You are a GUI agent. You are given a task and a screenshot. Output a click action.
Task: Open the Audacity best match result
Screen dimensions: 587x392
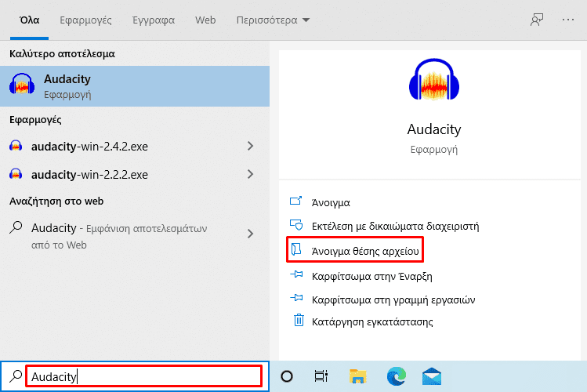[134, 86]
